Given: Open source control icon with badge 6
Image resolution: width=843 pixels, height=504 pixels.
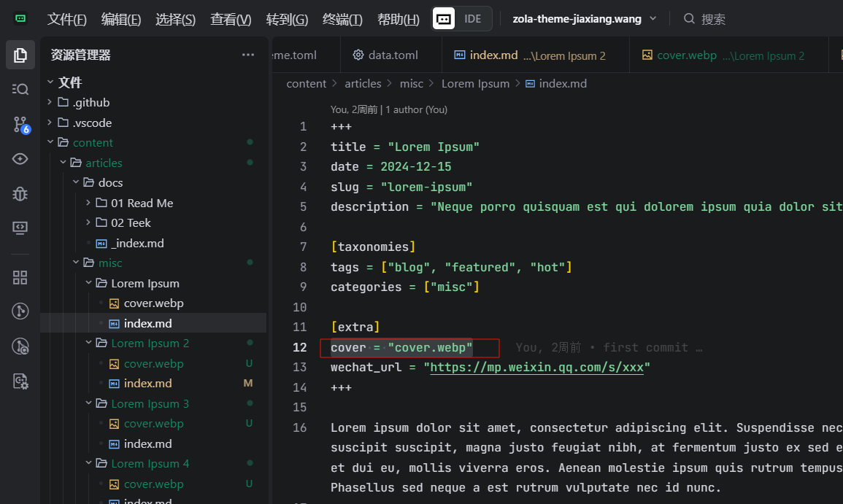Looking at the screenshot, I should [20, 125].
